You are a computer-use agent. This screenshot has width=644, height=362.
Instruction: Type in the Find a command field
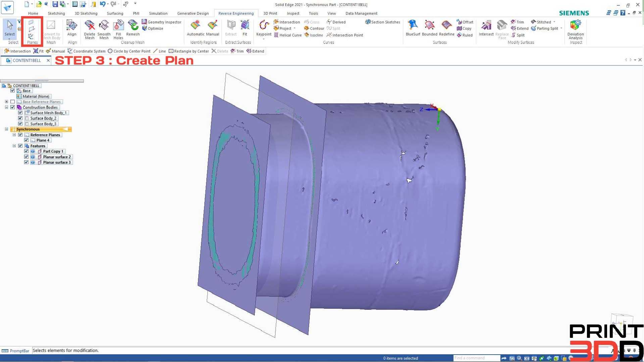tap(477, 358)
